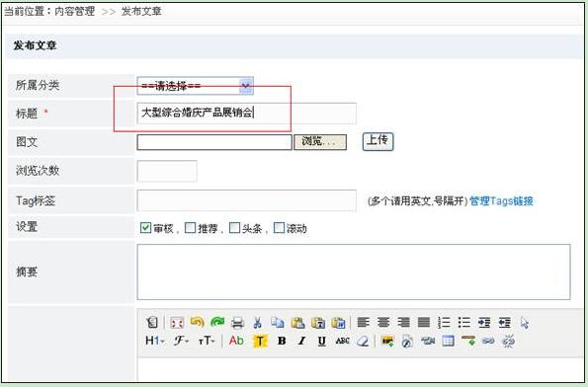Viewport: 588px width, 387px height.
Task: Cut selection with the scissors icon
Action: 257,323
